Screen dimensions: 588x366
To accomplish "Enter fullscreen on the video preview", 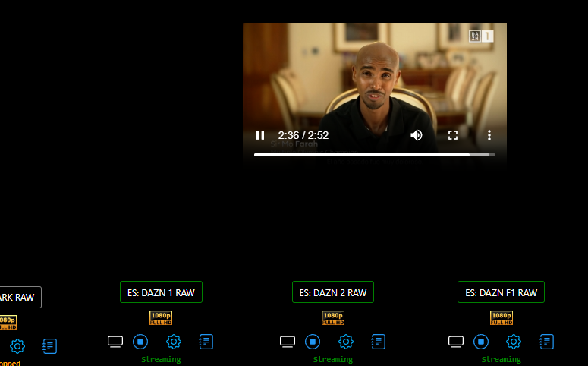I will click(453, 135).
